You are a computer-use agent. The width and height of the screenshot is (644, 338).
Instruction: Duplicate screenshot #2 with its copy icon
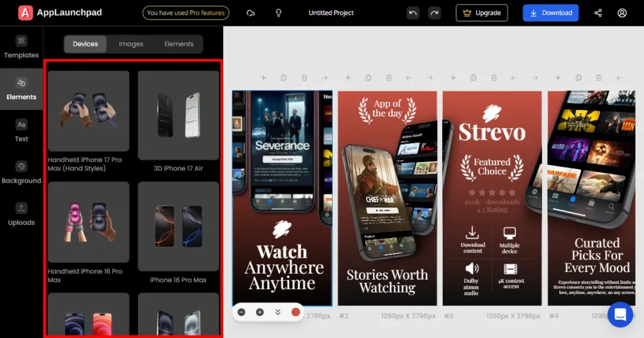(368, 78)
